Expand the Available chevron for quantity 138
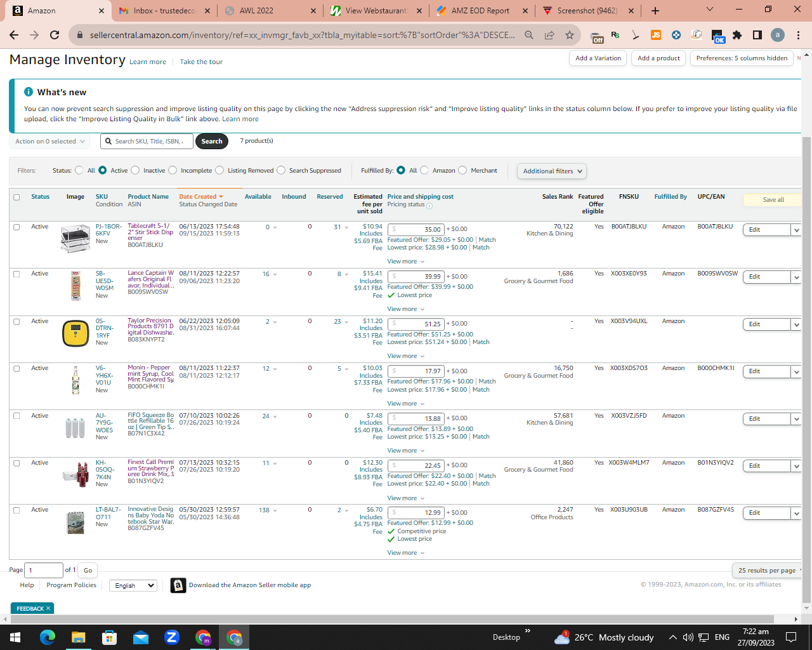Image resolution: width=812 pixels, height=650 pixels. pos(275,510)
